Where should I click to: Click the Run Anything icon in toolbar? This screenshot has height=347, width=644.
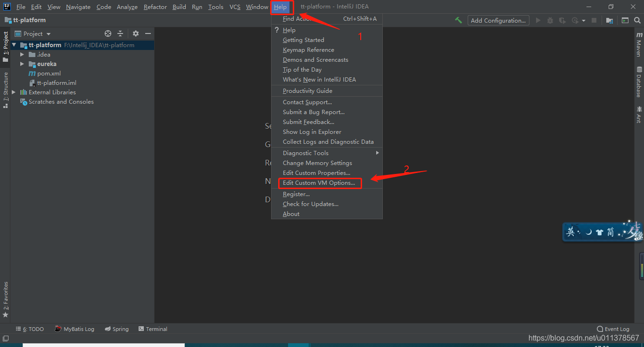click(x=625, y=20)
